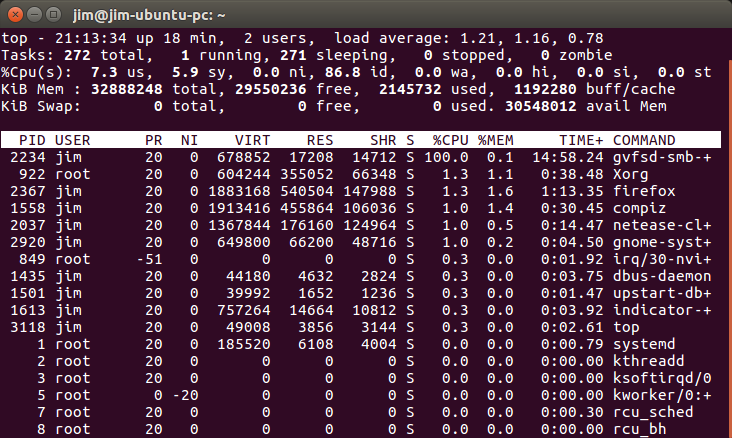
Task: Click the window title jim@jim-ubuntu-pc
Action: click(x=149, y=15)
